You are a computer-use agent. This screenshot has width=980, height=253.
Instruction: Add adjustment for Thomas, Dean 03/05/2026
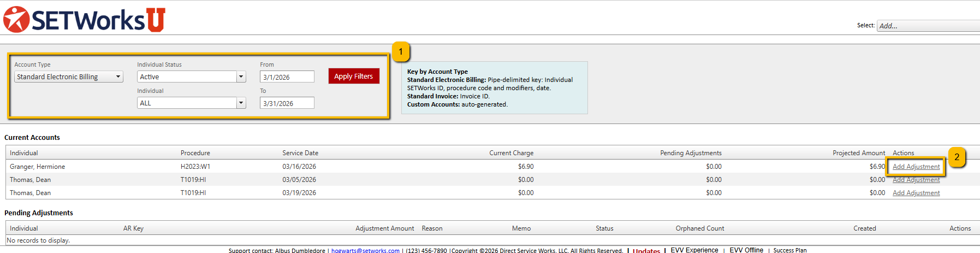pyautogui.click(x=916, y=180)
